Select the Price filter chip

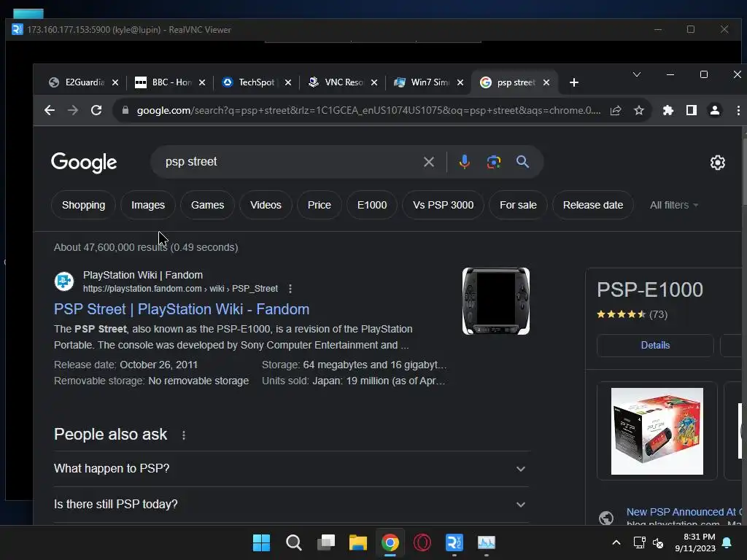pyautogui.click(x=320, y=205)
